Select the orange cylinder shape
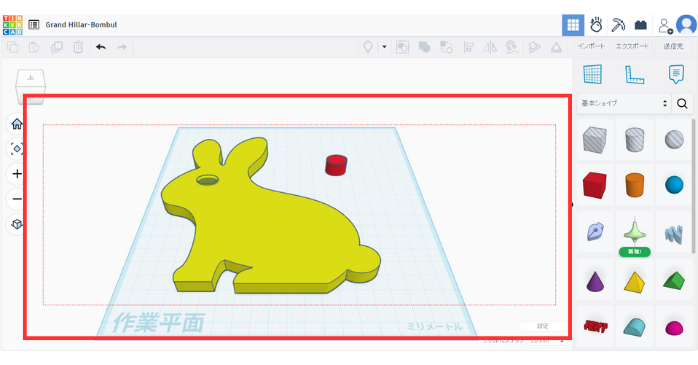This screenshot has height=365, width=698. [635, 185]
